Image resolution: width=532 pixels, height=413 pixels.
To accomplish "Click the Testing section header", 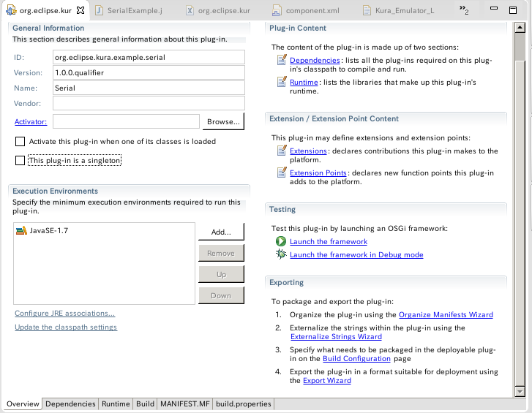I will click(282, 209).
